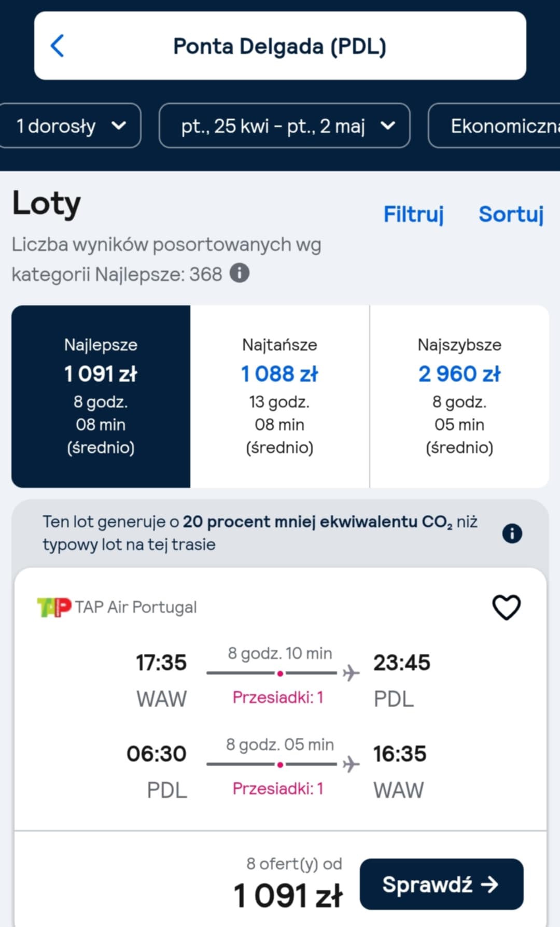Open the Sortuj link

(x=511, y=214)
